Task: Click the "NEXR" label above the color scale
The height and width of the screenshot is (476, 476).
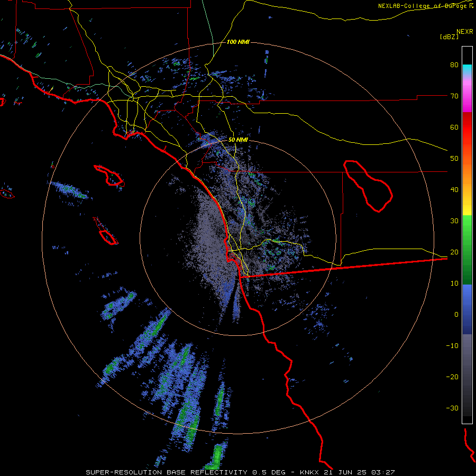Action: [x=465, y=32]
